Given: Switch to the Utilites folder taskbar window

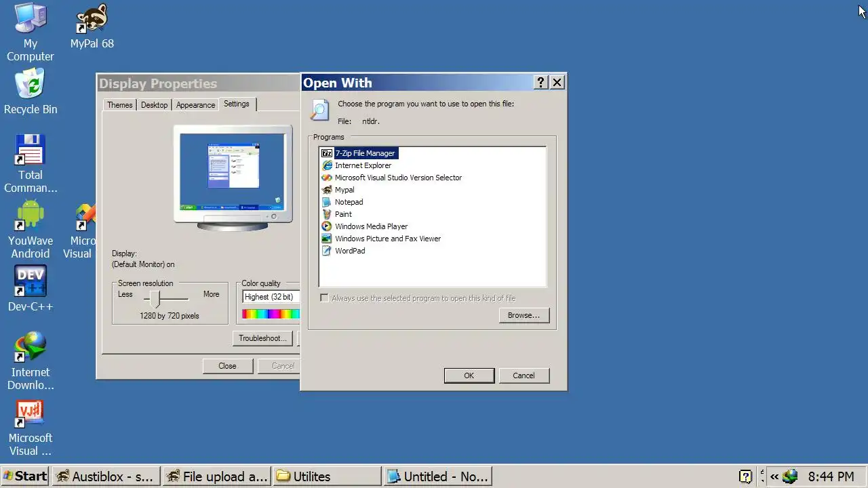Looking at the screenshot, I should pos(327,476).
